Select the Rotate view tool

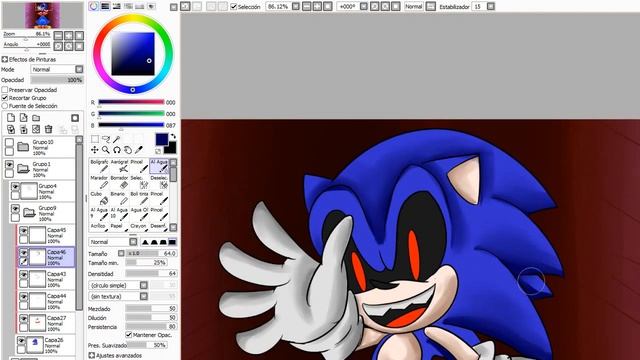[117, 150]
